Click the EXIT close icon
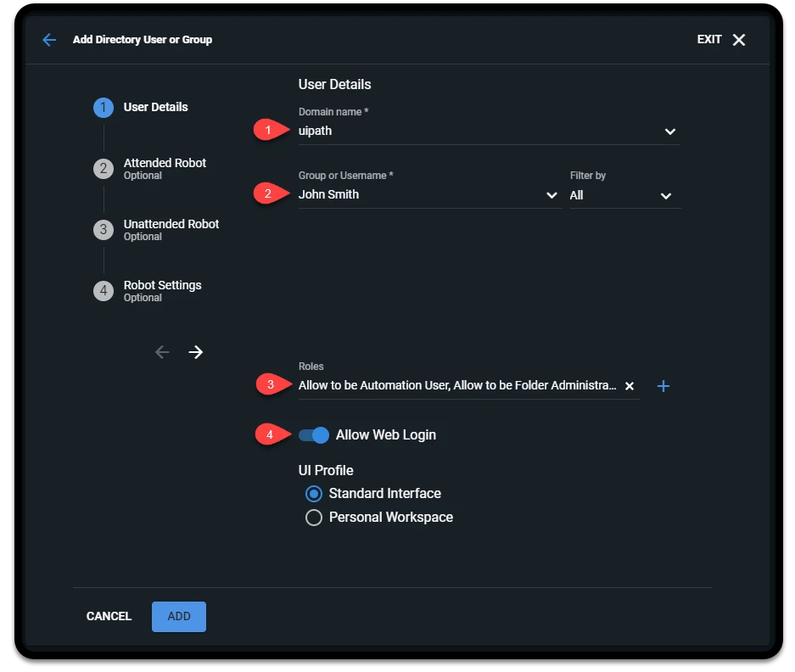Image resolution: width=795 pixels, height=672 pixels. 739,40
